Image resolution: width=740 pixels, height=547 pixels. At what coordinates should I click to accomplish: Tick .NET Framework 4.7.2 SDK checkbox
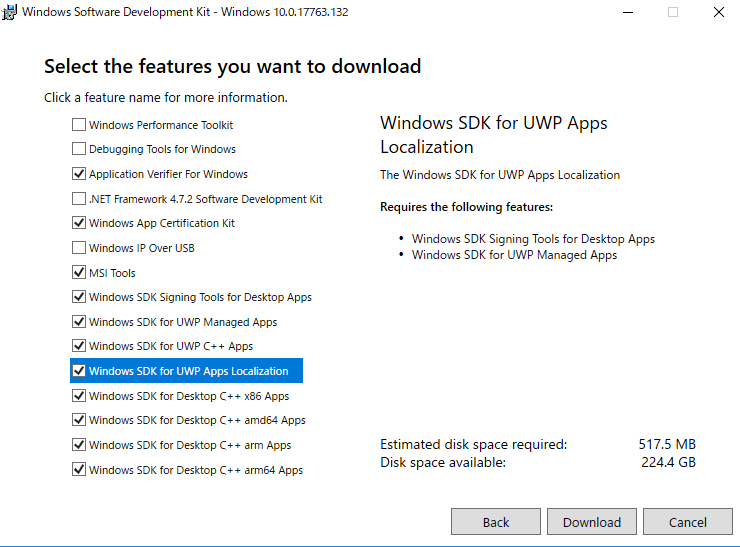point(79,199)
